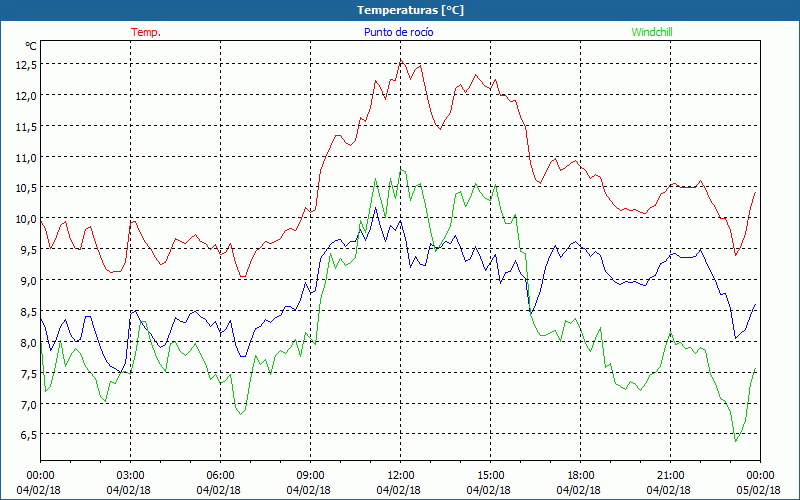Click the 8,0 y-axis value
The image size is (800, 500).
click(27, 342)
